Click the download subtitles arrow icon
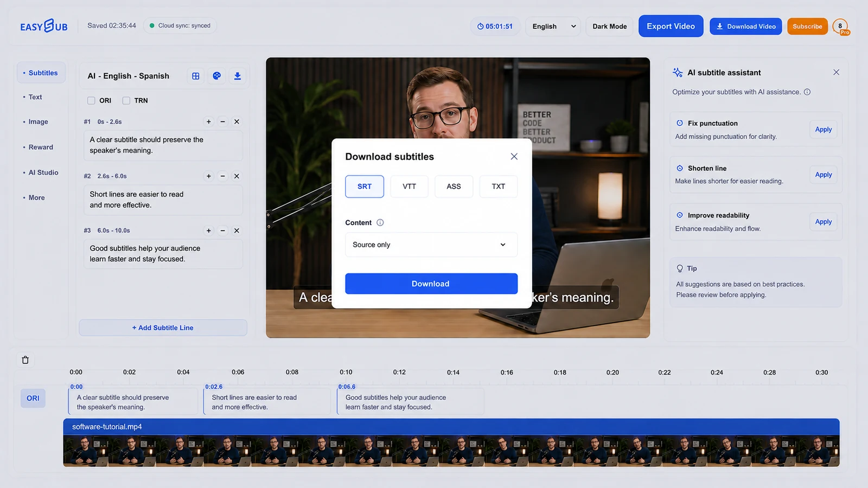Screen dimensions: 868x488 [x=238, y=76]
